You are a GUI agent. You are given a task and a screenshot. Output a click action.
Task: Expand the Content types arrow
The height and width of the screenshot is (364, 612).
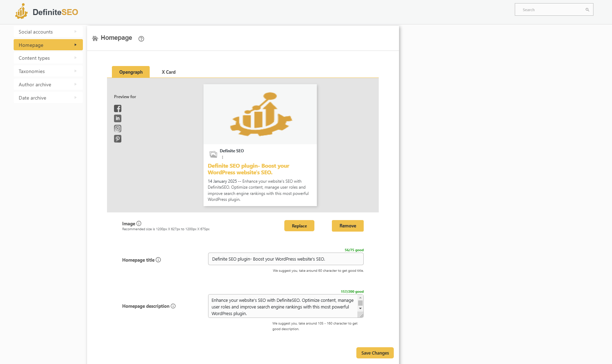[x=76, y=58]
